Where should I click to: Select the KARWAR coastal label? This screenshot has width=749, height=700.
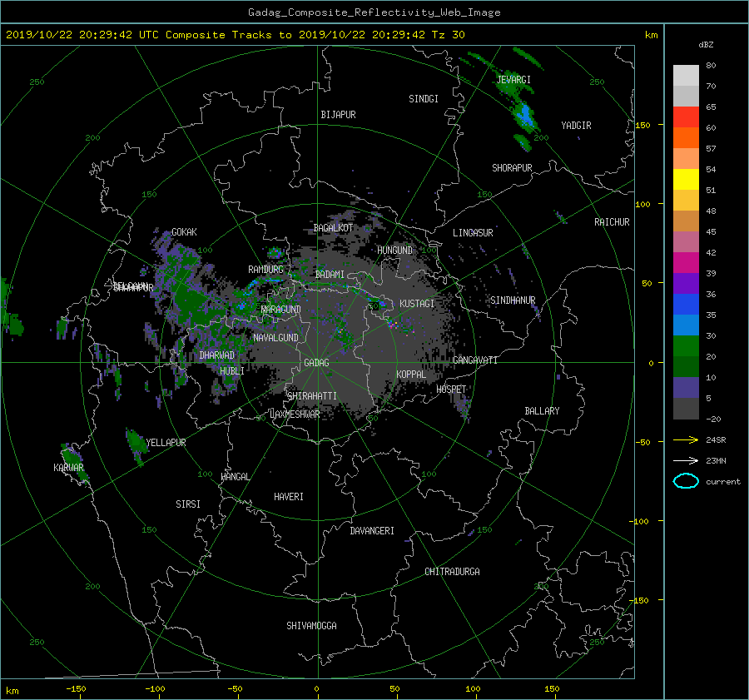pos(68,468)
